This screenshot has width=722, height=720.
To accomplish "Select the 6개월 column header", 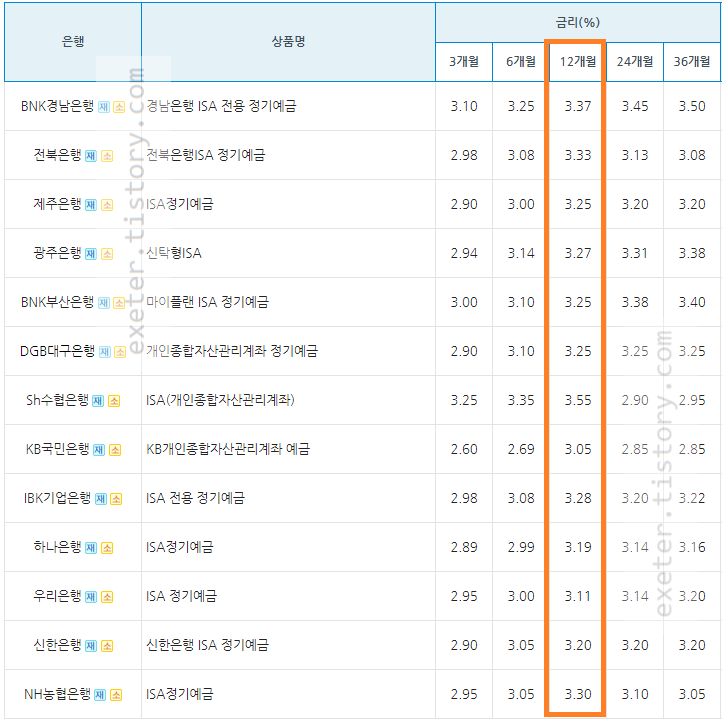I will [520, 61].
